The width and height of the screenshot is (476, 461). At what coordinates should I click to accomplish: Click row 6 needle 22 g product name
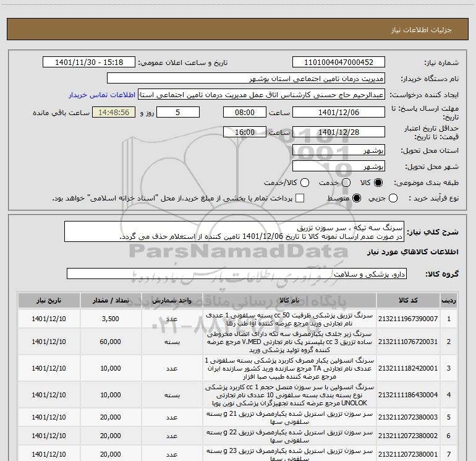click(289, 436)
